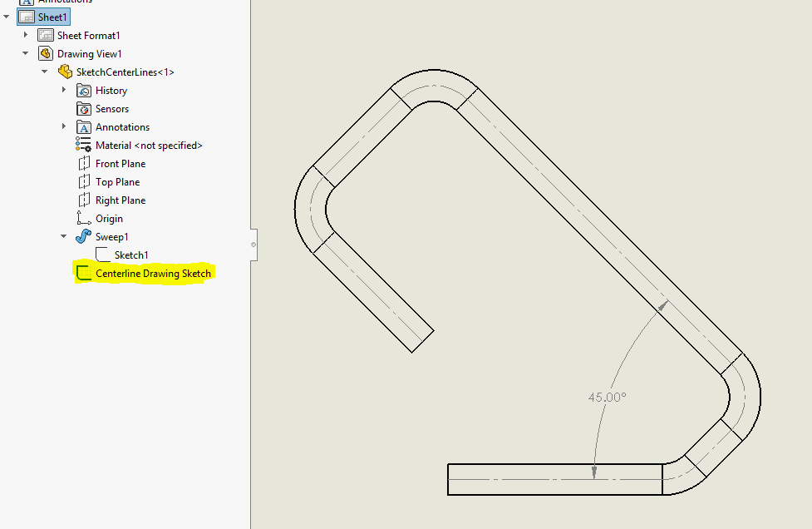Viewport: 812px width, 529px height.
Task: Click the Front Plane icon
Action: click(83, 164)
